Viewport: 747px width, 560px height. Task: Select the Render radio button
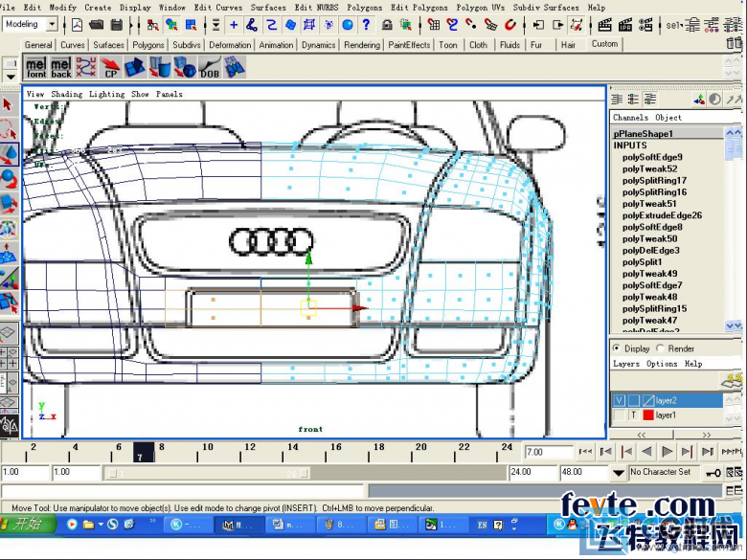tap(660, 348)
